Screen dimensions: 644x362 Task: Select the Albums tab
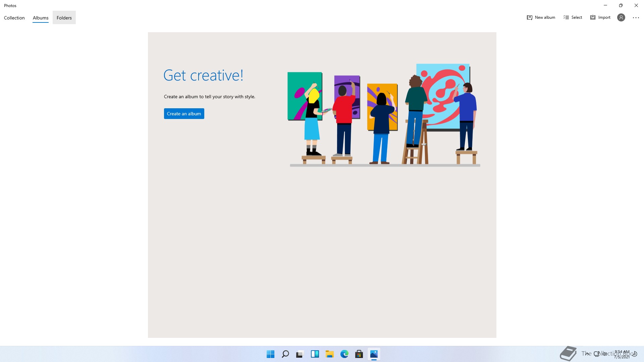point(41,18)
